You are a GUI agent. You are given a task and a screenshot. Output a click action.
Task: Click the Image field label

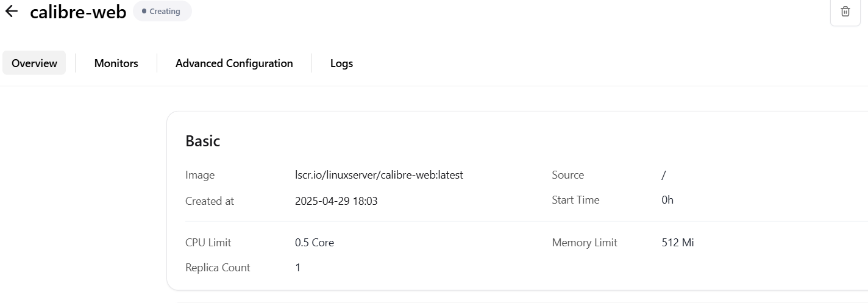[x=200, y=175]
